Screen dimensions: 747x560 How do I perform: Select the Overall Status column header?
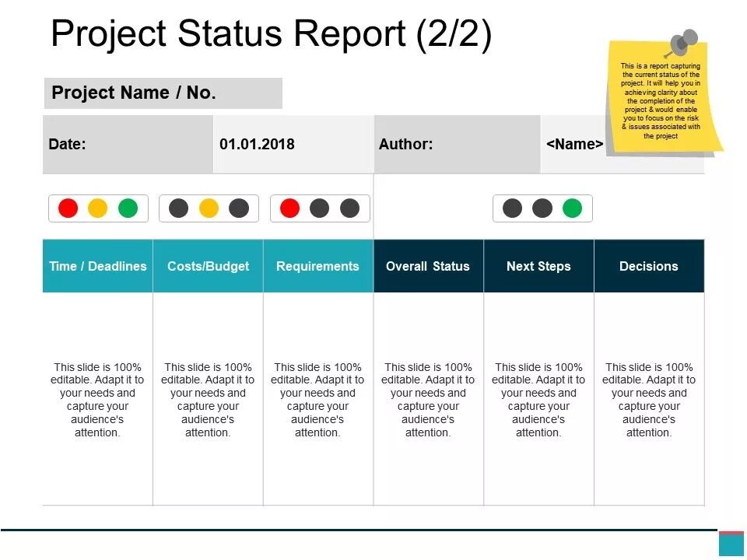pos(428,266)
